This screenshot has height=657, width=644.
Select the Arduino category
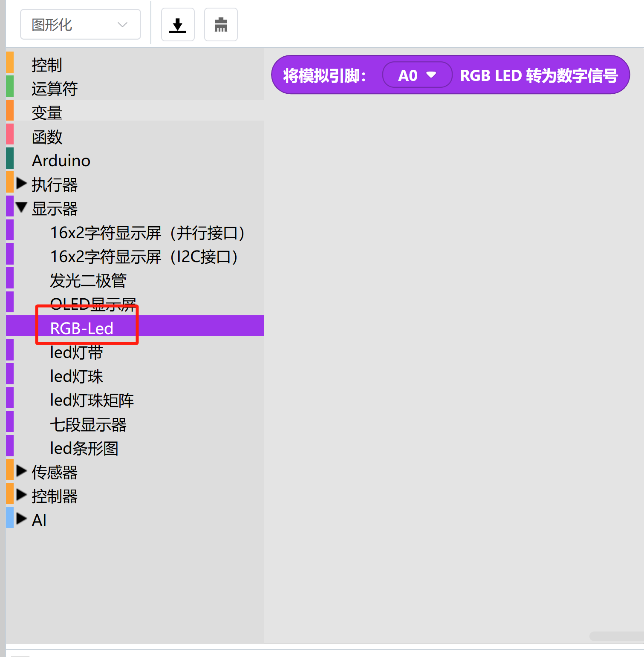pyautogui.click(x=61, y=161)
